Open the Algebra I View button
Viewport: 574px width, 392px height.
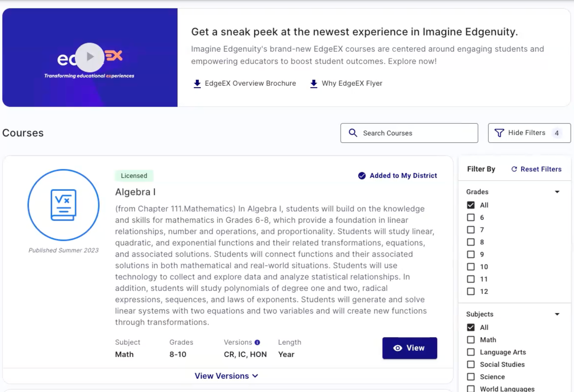(410, 348)
